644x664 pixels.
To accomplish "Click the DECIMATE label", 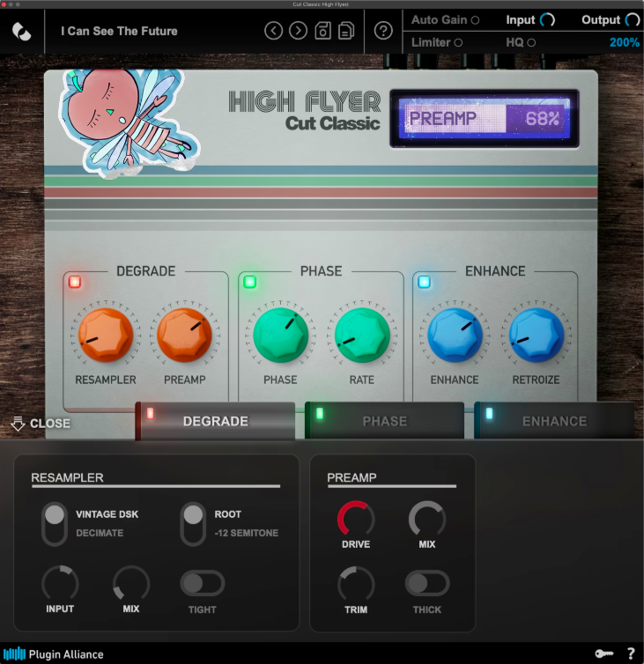I will point(100,533).
